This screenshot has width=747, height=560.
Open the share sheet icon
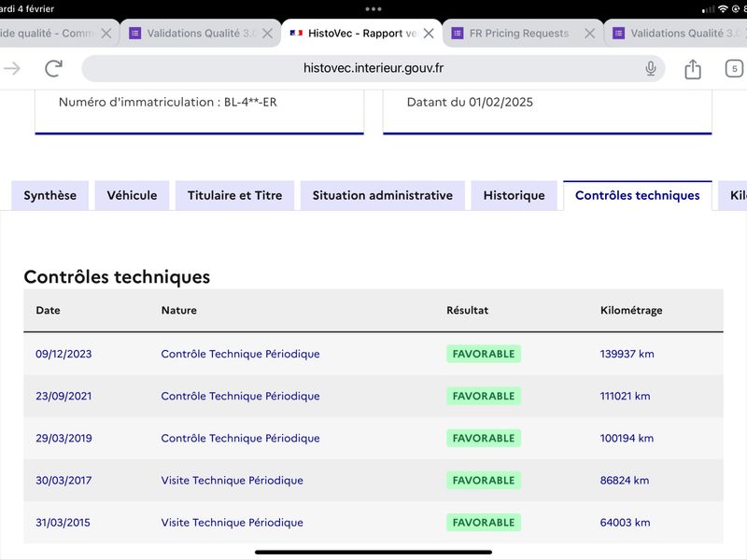coord(693,69)
